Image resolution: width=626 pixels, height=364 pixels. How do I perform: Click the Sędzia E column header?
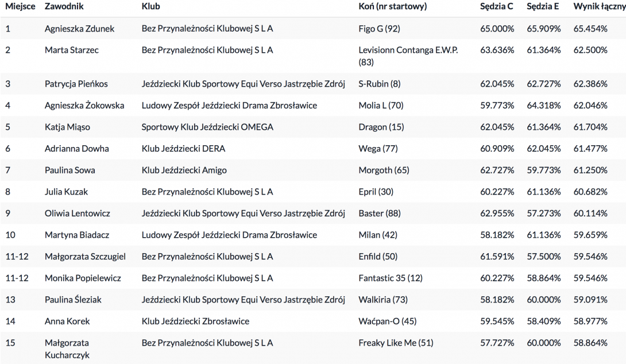[x=543, y=7]
